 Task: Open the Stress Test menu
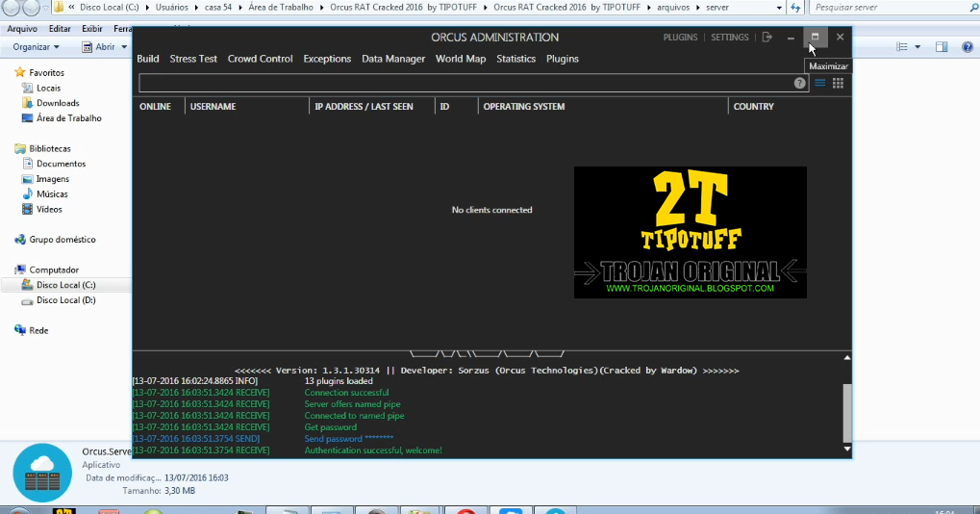tap(193, 59)
